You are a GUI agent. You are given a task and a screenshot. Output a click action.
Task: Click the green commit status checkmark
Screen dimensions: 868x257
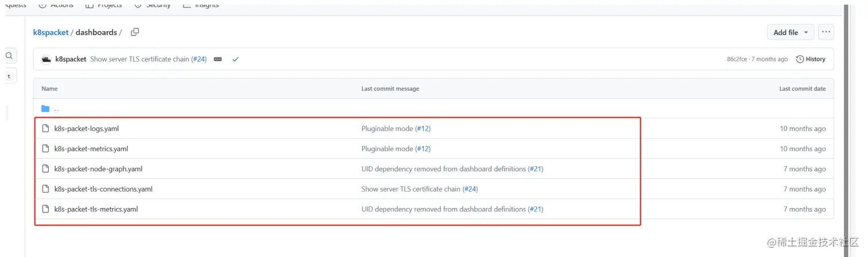(235, 59)
